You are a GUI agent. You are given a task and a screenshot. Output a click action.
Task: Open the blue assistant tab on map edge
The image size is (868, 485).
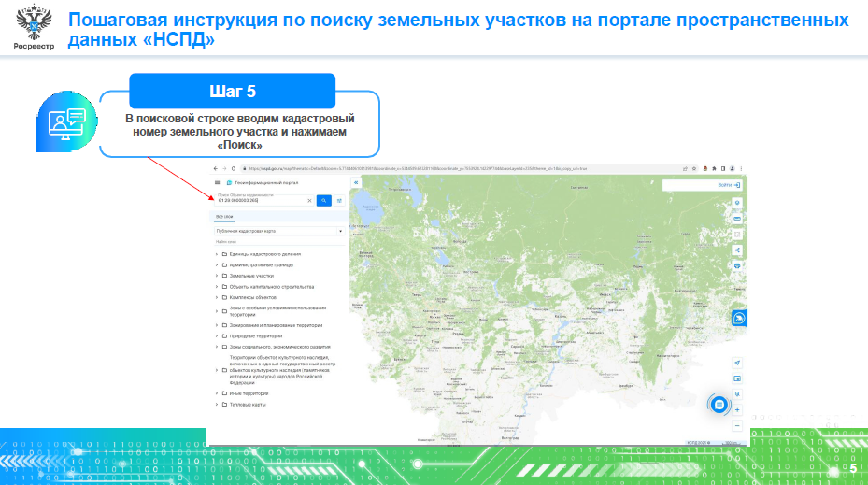click(739, 319)
